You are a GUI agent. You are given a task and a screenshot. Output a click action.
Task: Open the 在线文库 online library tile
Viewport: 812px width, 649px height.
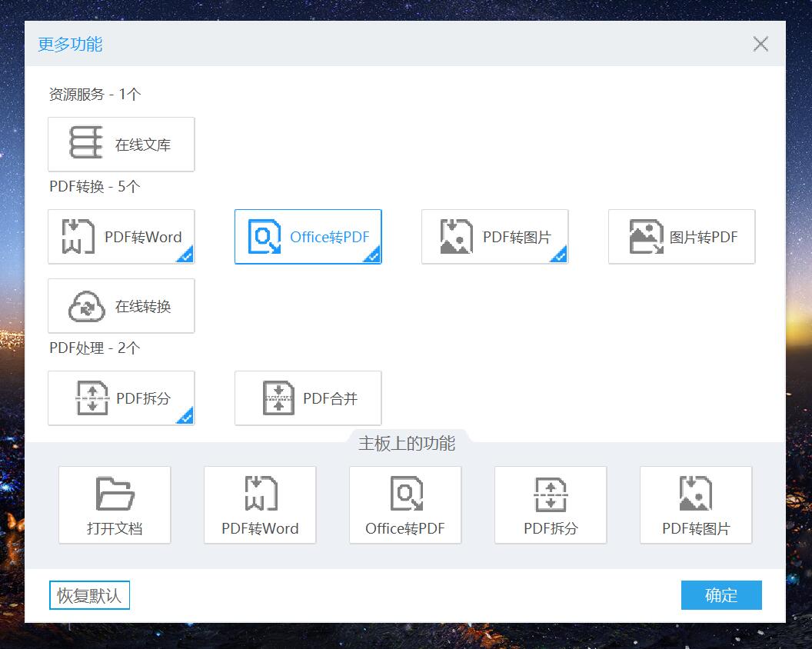(x=121, y=145)
